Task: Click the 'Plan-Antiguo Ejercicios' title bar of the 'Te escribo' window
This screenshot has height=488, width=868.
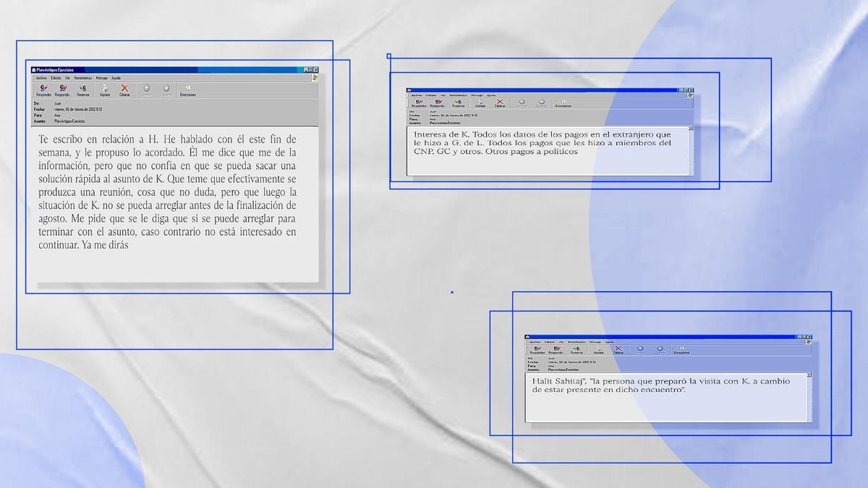Action: pos(174,69)
